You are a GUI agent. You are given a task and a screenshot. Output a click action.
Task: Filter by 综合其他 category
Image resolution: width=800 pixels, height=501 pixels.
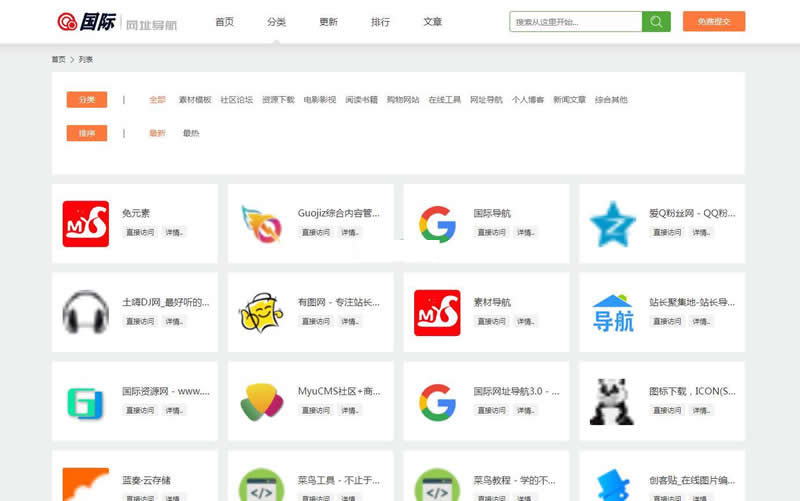611,99
